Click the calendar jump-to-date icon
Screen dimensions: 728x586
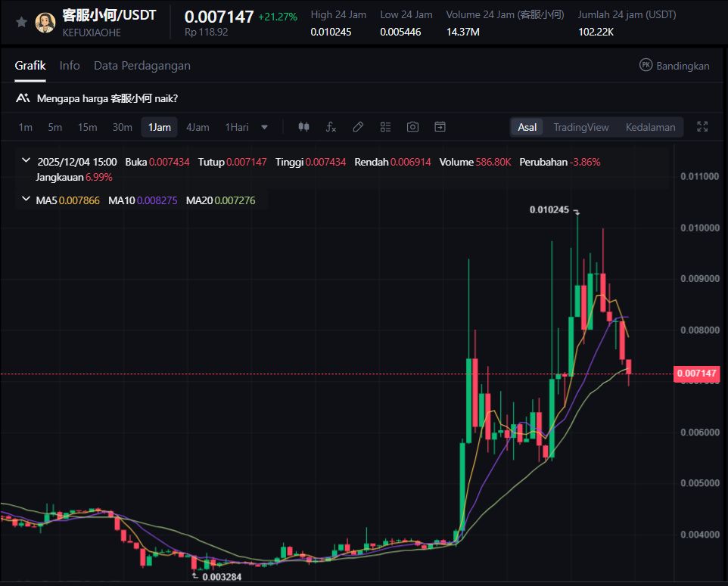tap(440, 127)
